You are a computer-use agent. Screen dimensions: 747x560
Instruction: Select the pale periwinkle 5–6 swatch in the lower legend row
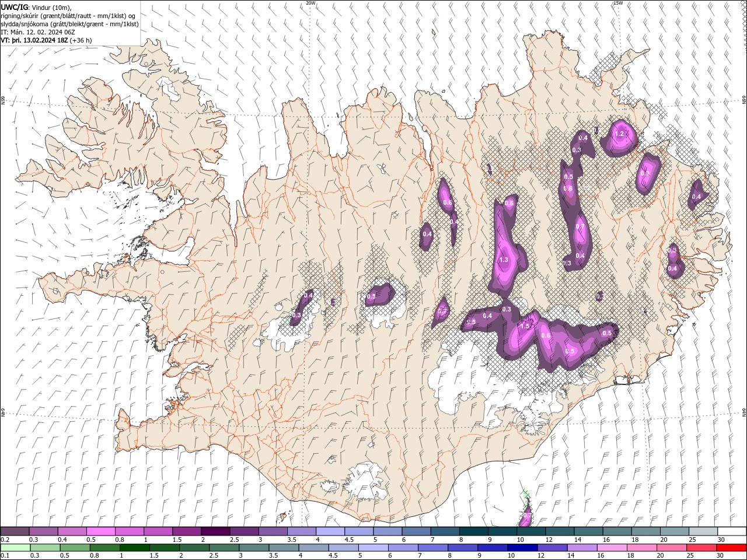click(373, 548)
